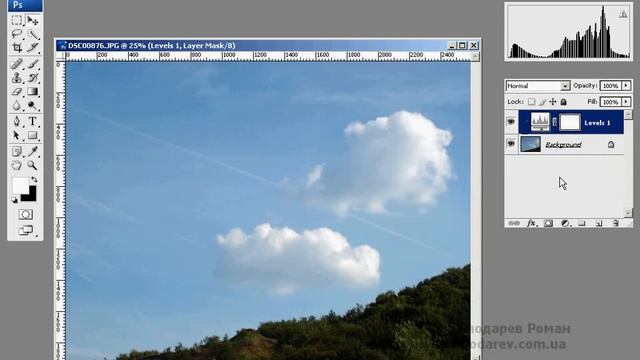Viewport: 640px width, 360px height.
Task: Click the document window scroll-up arrow
Action: 475,57
